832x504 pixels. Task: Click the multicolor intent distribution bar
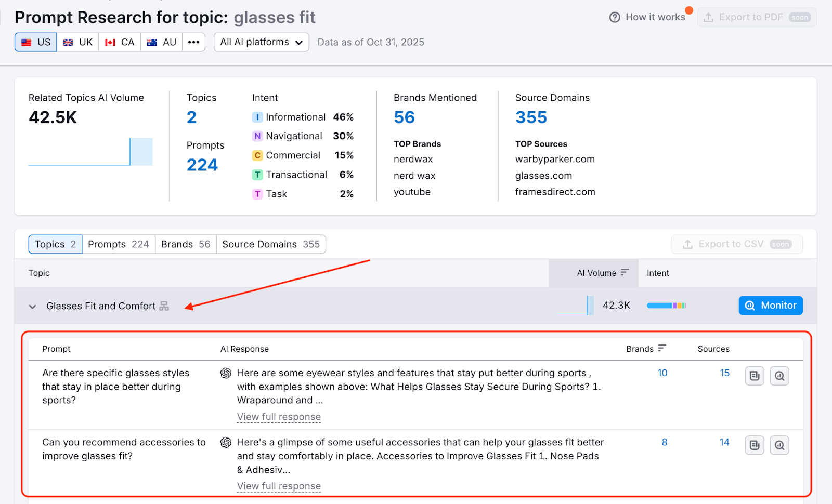click(666, 306)
